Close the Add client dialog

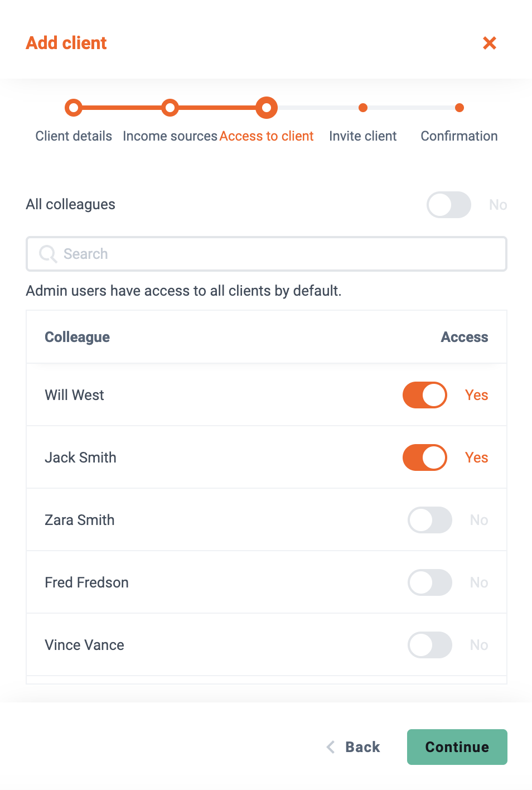[490, 43]
